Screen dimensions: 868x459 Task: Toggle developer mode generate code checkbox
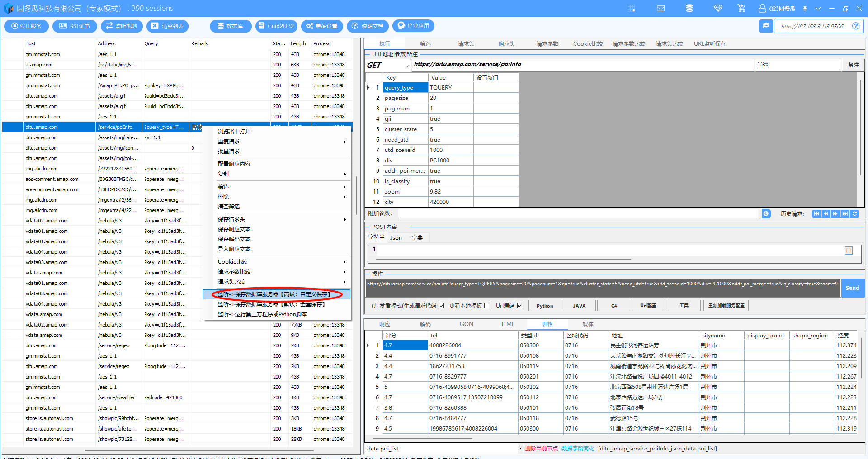tap(441, 306)
